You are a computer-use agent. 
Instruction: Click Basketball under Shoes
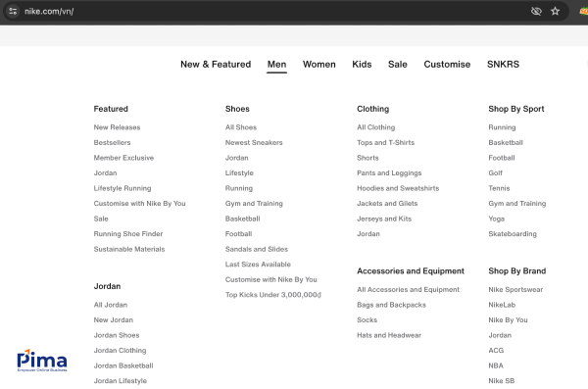pos(243,219)
